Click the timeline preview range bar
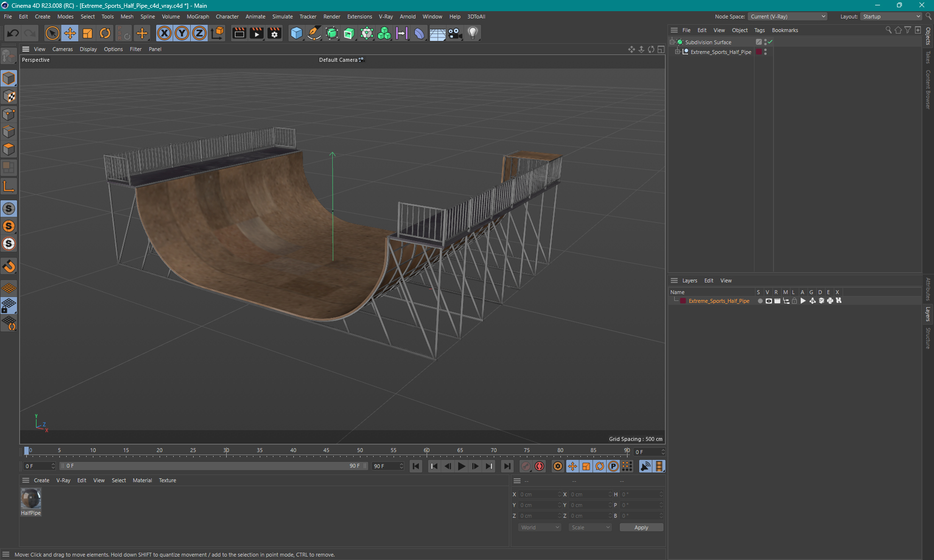Viewport: 934px width, 560px height. click(x=214, y=466)
